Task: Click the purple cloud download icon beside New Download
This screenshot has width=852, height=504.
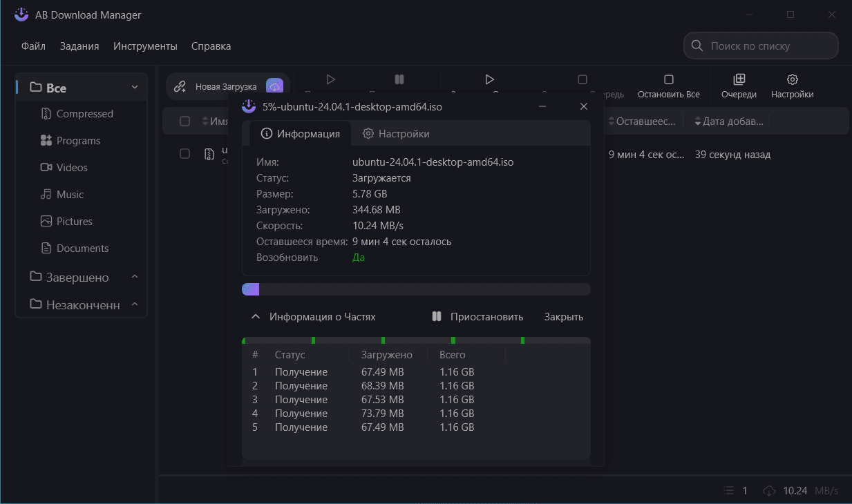Action: (x=274, y=86)
